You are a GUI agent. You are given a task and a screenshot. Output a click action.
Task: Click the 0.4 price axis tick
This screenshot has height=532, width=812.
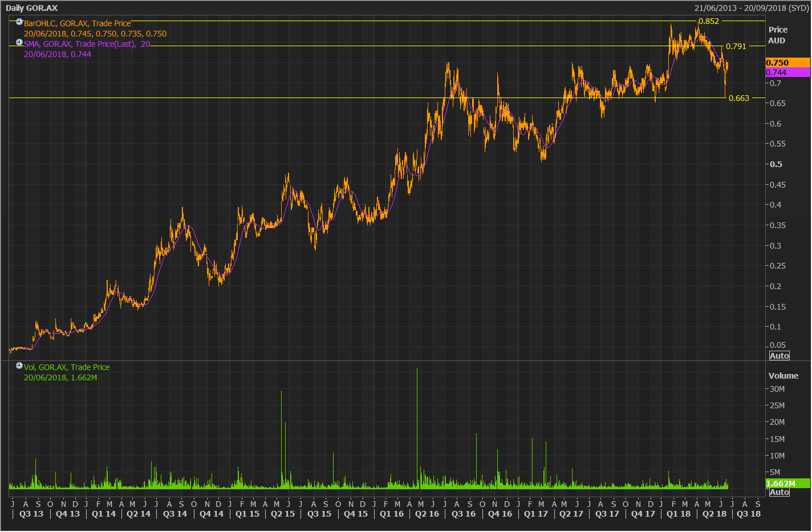pyautogui.click(x=776, y=205)
